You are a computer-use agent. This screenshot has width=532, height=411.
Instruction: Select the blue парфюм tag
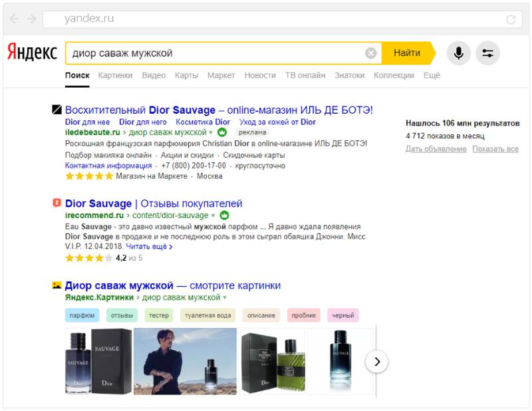tap(82, 315)
